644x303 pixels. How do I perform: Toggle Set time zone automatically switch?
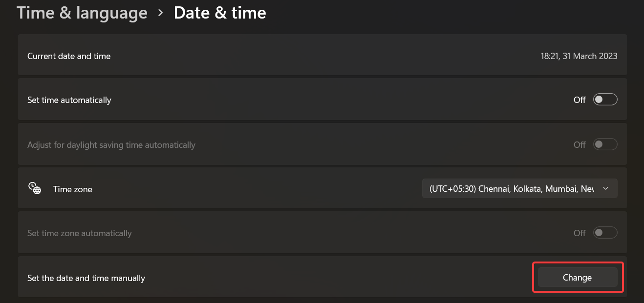pyautogui.click(x=605, y=233)
